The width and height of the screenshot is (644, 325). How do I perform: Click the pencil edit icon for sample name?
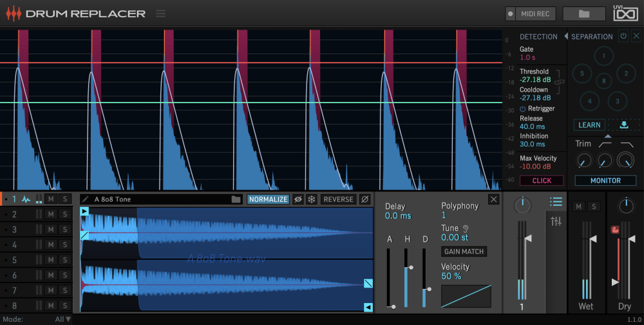(86, 199)
